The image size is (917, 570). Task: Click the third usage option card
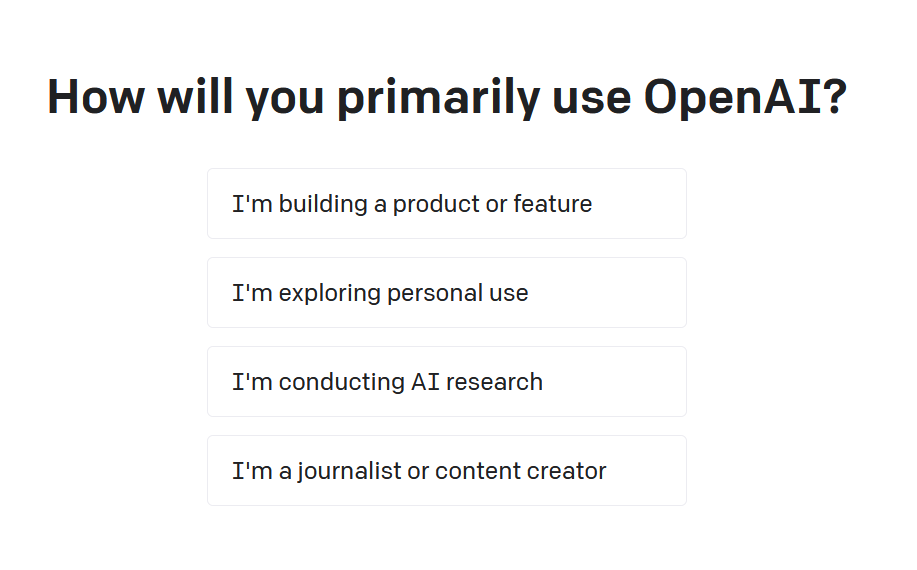click(x=447, y=381)
